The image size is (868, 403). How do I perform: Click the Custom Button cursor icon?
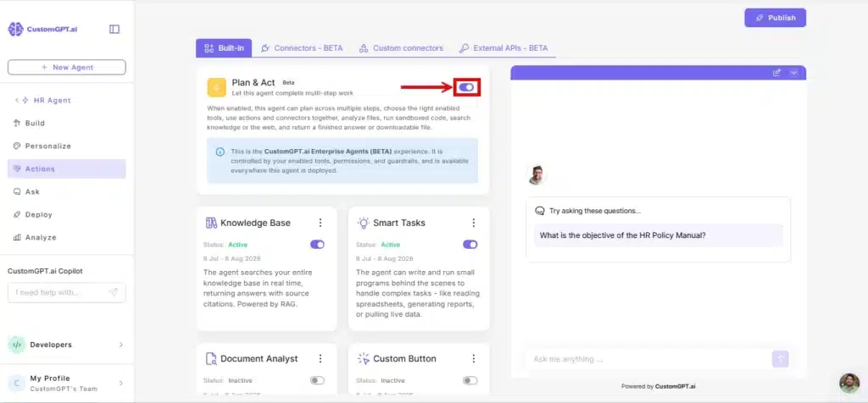point(363,359)
